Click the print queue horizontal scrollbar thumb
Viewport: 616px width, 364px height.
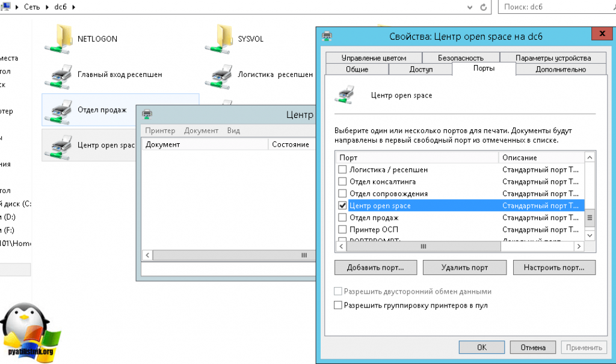[235, 255]
